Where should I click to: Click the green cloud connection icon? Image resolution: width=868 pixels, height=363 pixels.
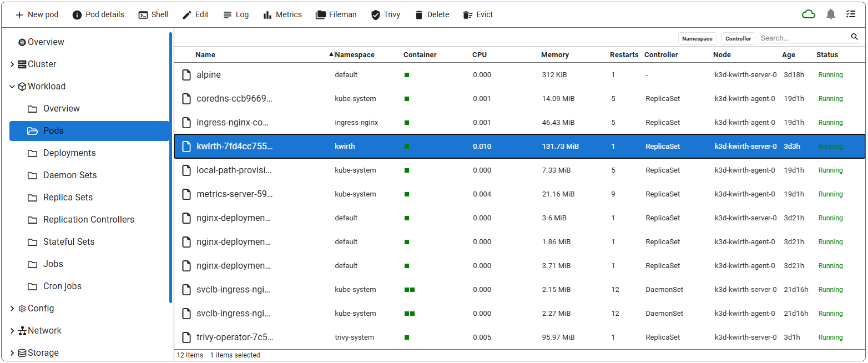click(x=809, y=14)
